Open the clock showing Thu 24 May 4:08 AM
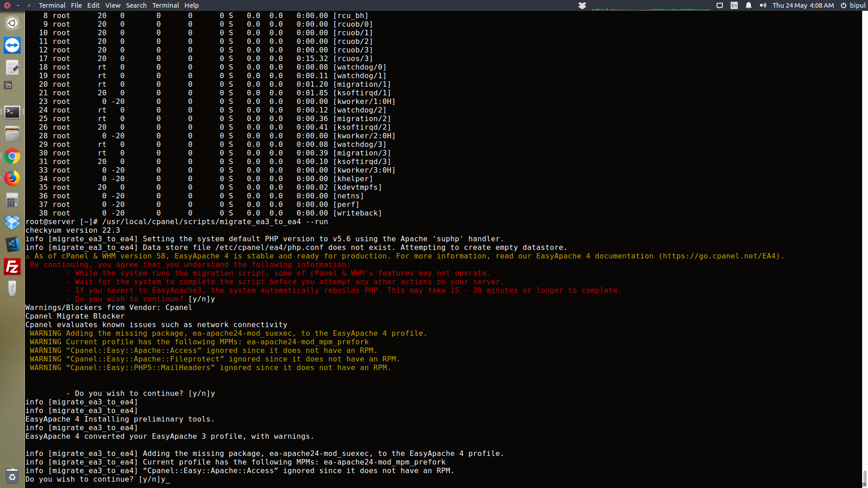The image size is (868, 488). 803,5
